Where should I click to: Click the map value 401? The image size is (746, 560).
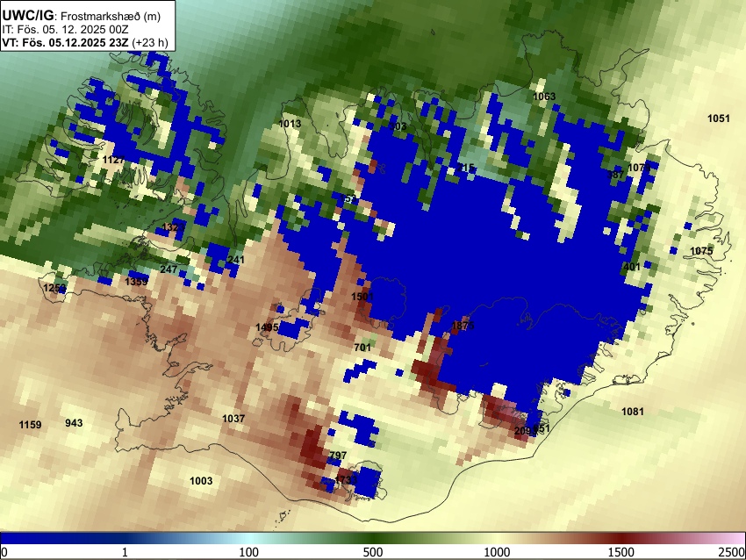click(632, 267)
